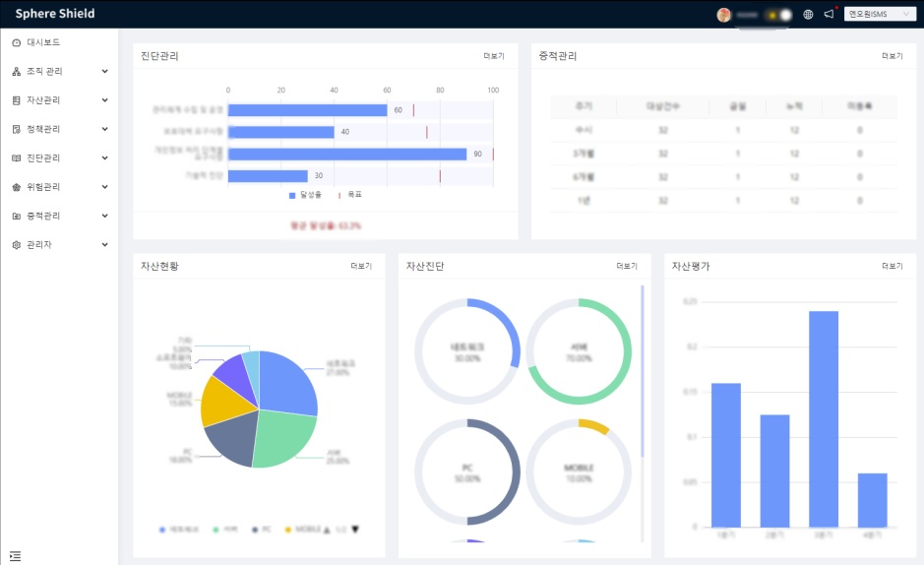This screenshot has width=924, height=565.
Task: Go to next legend page in 자산현황
Action: tap(355, 530)
